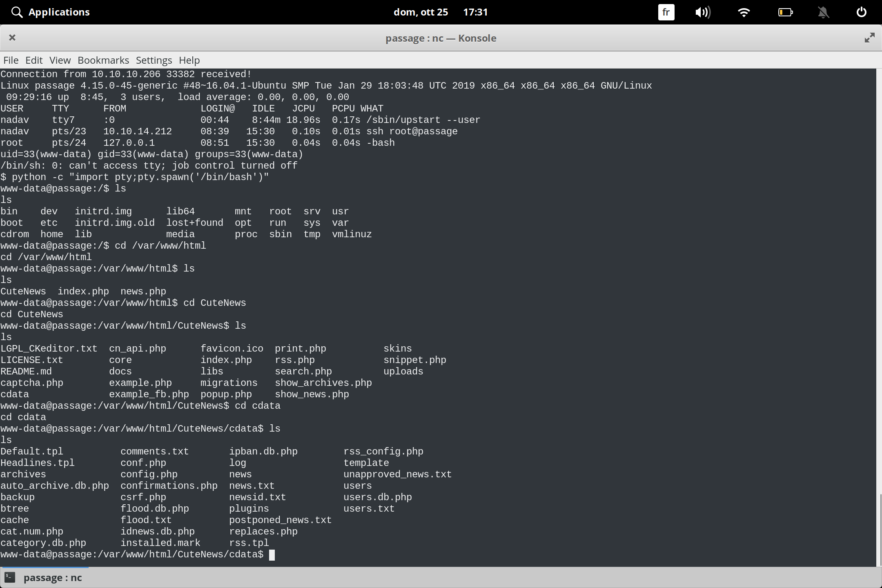Toggle fullscreen with the expand arrows
Viewport: 882px width, 588px height.
pos(869,38)
